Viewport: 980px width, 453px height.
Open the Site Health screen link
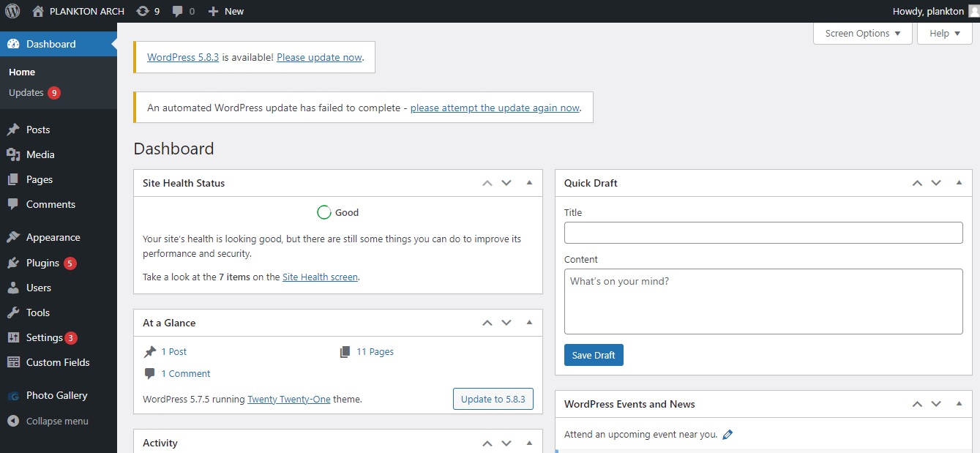coord(320,277)
